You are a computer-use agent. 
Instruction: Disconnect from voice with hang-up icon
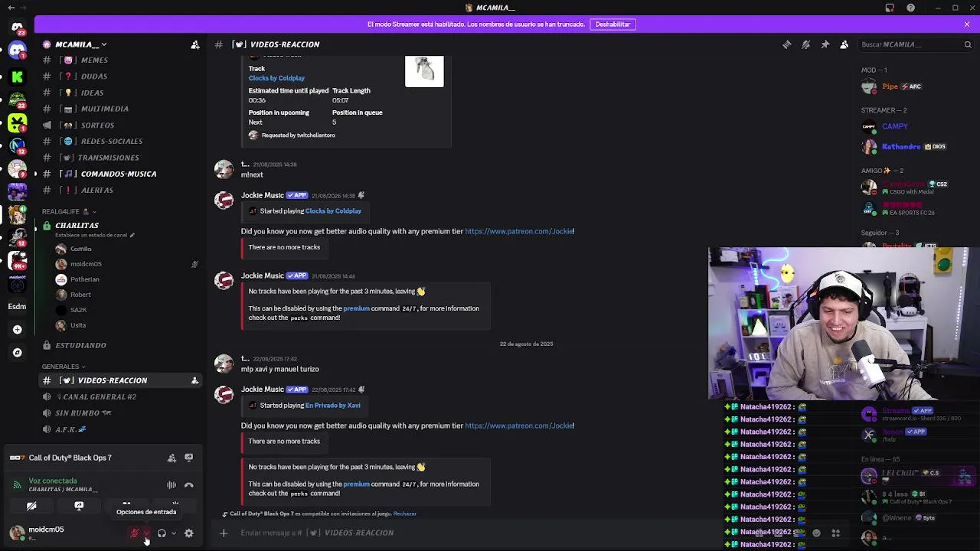[x=189, y=485]
